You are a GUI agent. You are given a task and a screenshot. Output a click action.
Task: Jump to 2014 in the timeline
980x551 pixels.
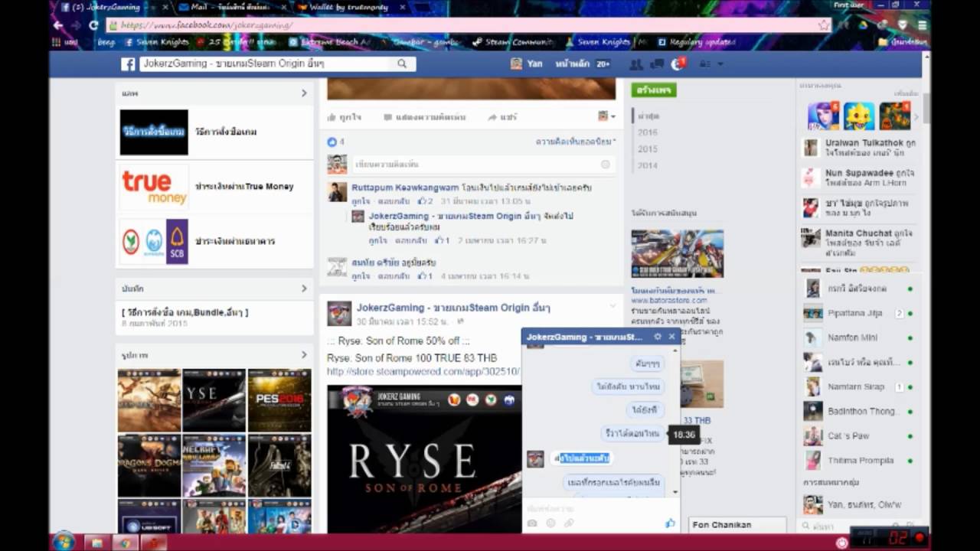pyautogui.click(x=648, y=165)
